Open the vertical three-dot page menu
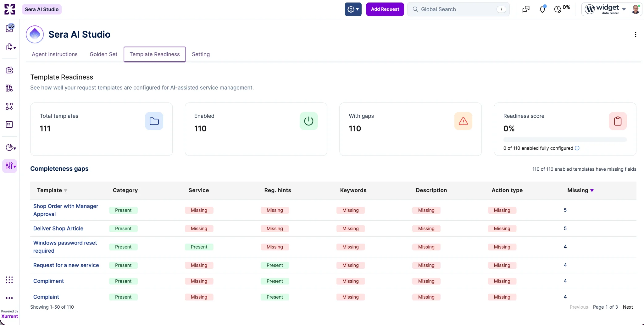This screenshot has height=325, width=644. tap(636, 35)
